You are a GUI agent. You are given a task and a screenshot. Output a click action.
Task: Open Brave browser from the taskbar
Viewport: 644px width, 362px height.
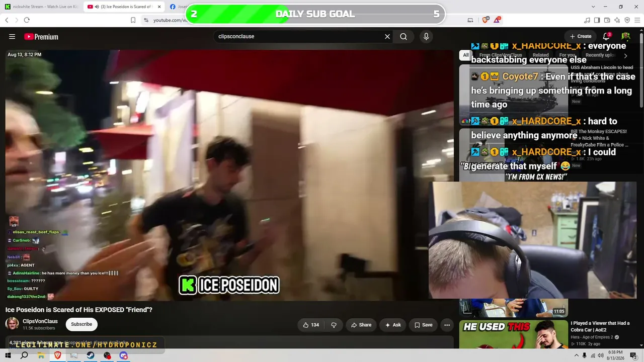click(x=57, y=355)
